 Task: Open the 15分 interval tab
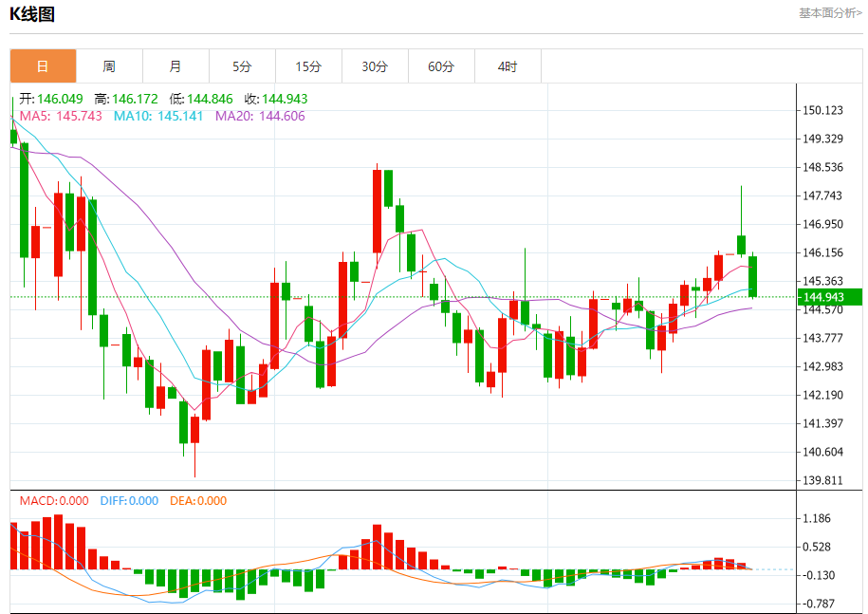pos(309,66)
